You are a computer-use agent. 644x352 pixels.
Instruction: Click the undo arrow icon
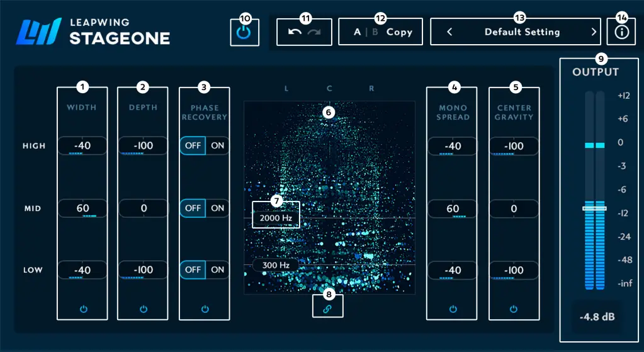(x=295, y=32)
